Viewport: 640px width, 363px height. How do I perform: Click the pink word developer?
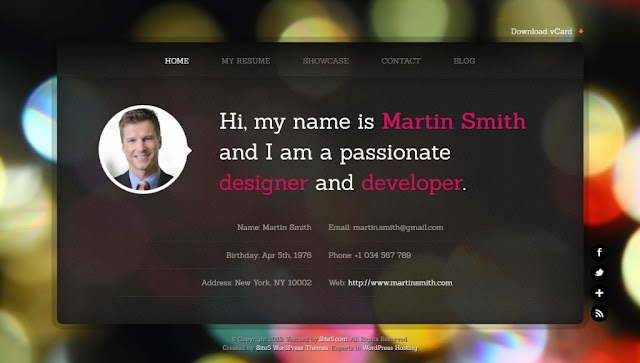pos(412,183)
